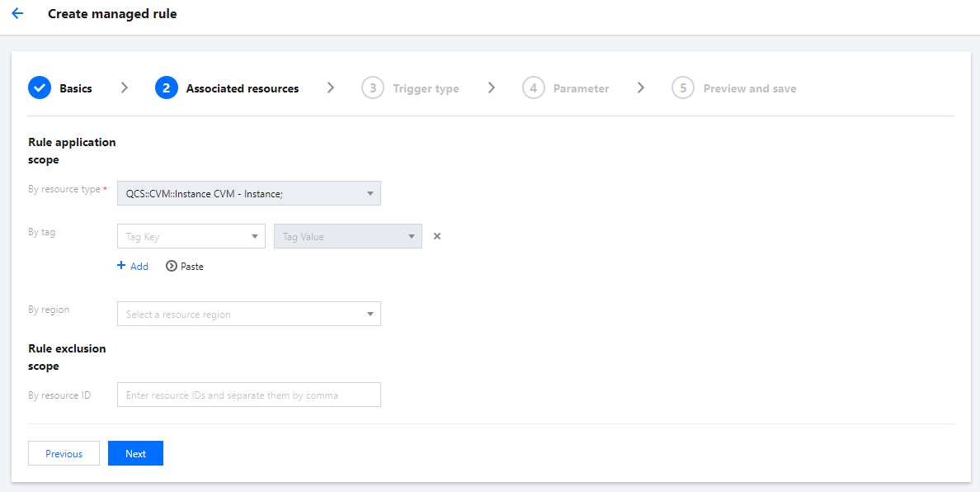Switch to Preview and save step

click(x=749, y=88)
